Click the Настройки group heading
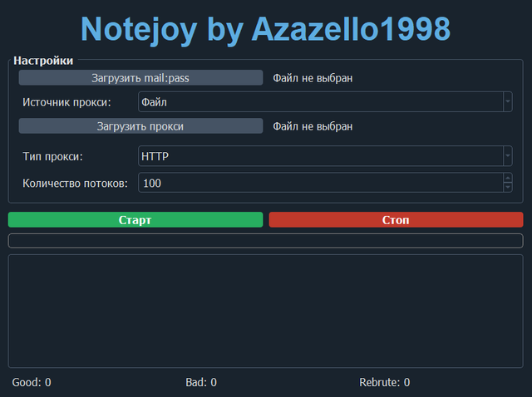Screen dimensions: 532x397 43,61
